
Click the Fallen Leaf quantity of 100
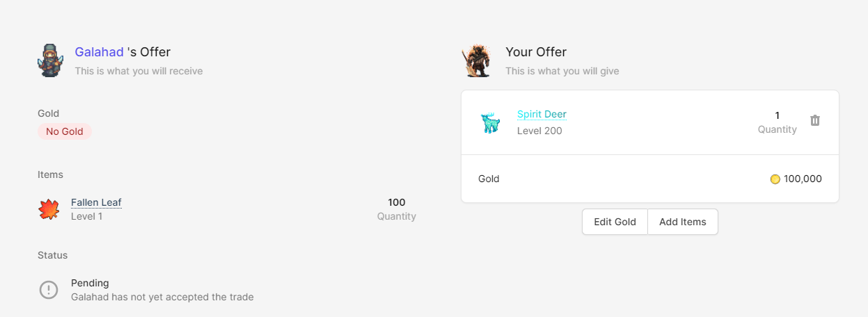point(397,202)
